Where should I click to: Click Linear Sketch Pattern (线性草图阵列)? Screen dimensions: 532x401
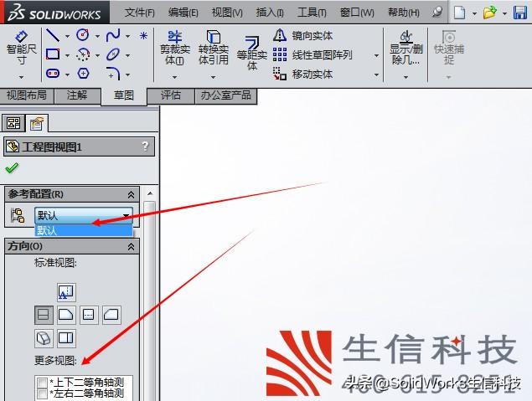click(312, 54)
